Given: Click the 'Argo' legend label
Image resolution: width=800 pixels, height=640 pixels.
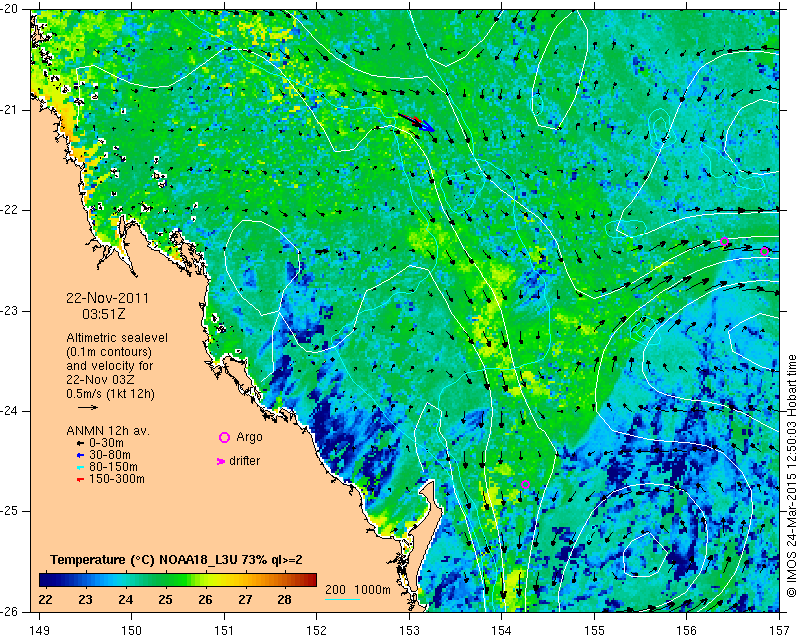Looking at the screenshot, I should 249,437.
